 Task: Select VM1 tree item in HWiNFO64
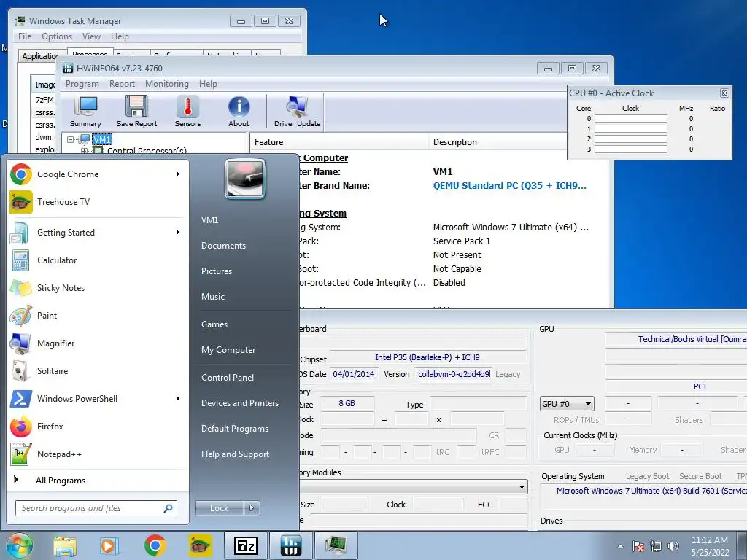click(x=102, y=139)
